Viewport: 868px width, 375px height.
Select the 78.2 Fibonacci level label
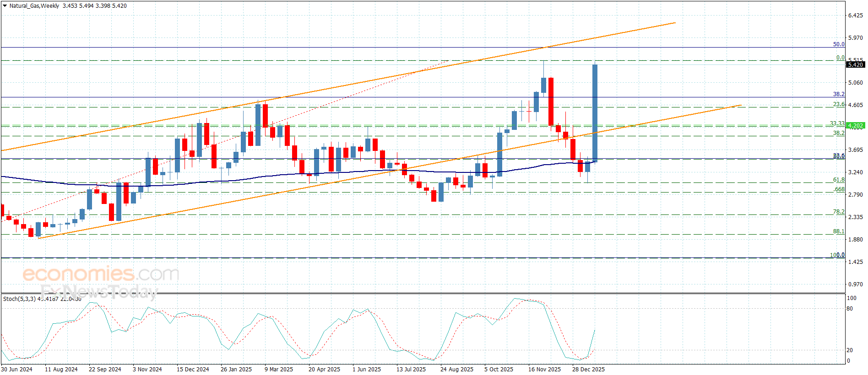click(x=839, y=212)
